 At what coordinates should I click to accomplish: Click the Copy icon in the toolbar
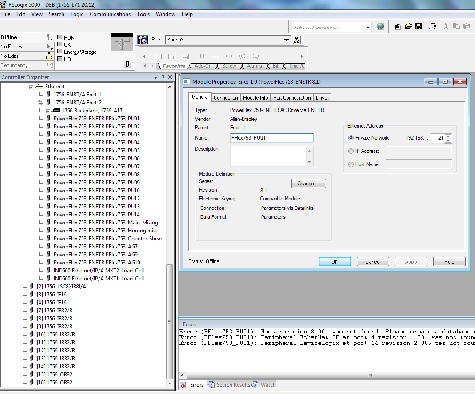pos(456,26)
